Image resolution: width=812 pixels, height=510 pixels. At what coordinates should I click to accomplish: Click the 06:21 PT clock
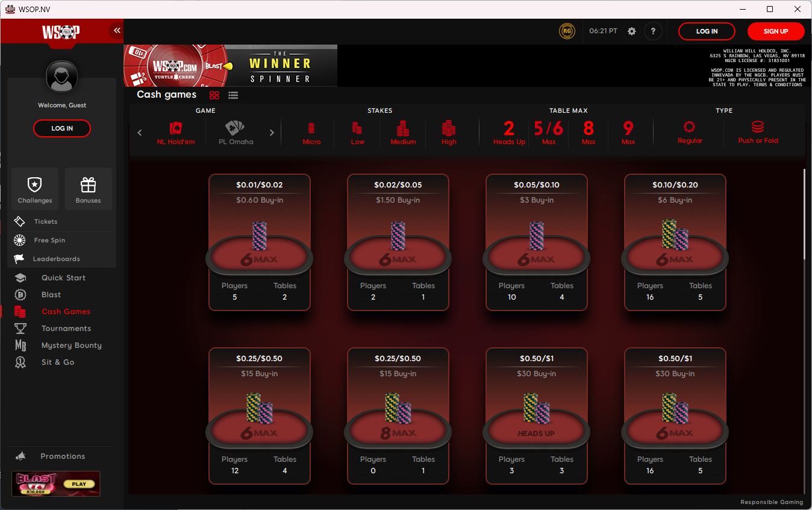tap(603, 31)
